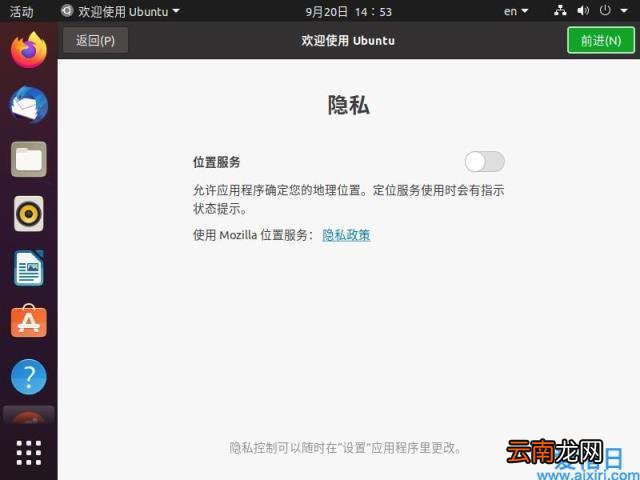
Task: Open the Files manager dock icon
Action: 29,159
